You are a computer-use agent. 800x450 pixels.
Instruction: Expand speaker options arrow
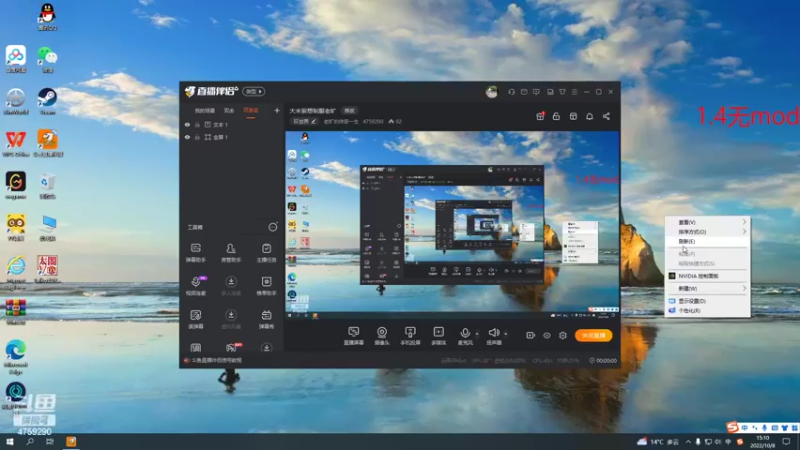click(x=506, y=334)
